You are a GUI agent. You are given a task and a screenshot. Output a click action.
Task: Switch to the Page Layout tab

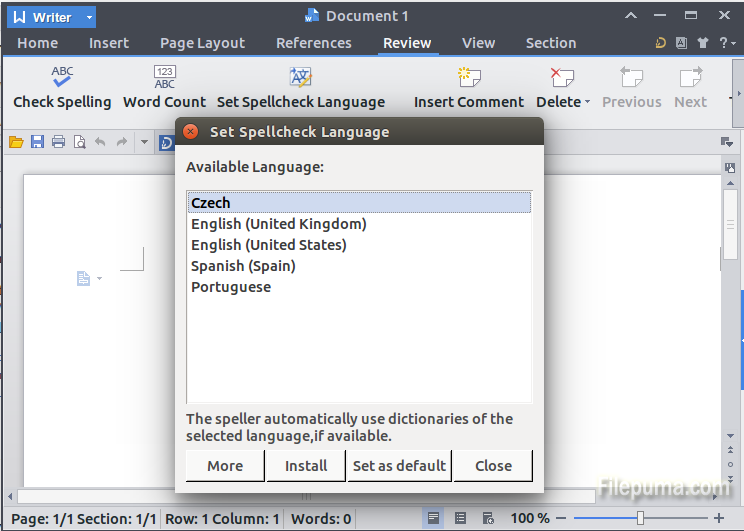(x=203, y=43)
